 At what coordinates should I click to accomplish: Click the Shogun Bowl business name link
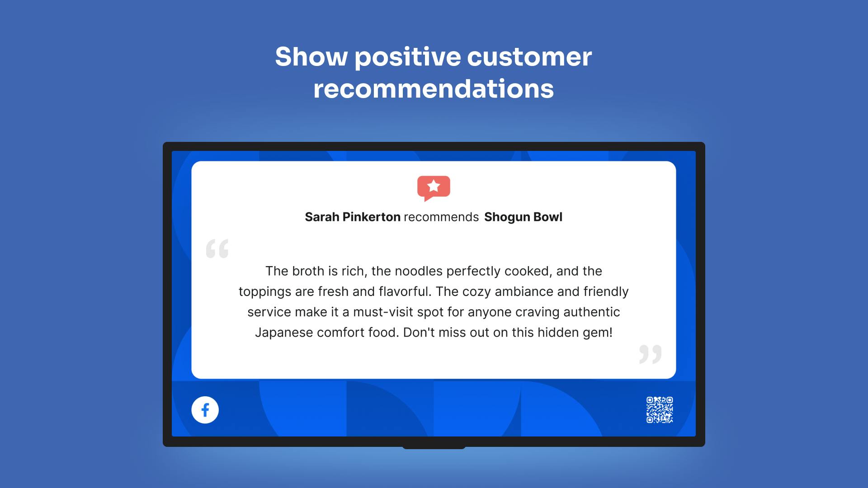point(523,217)
